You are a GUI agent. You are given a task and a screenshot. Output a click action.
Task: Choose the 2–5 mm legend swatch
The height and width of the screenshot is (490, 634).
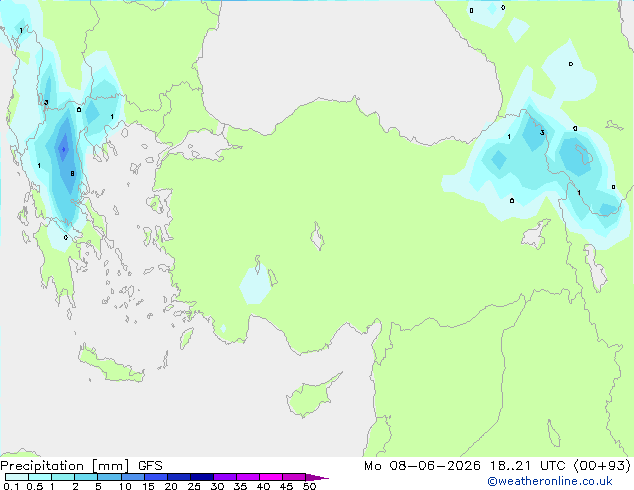pos(86,477)
